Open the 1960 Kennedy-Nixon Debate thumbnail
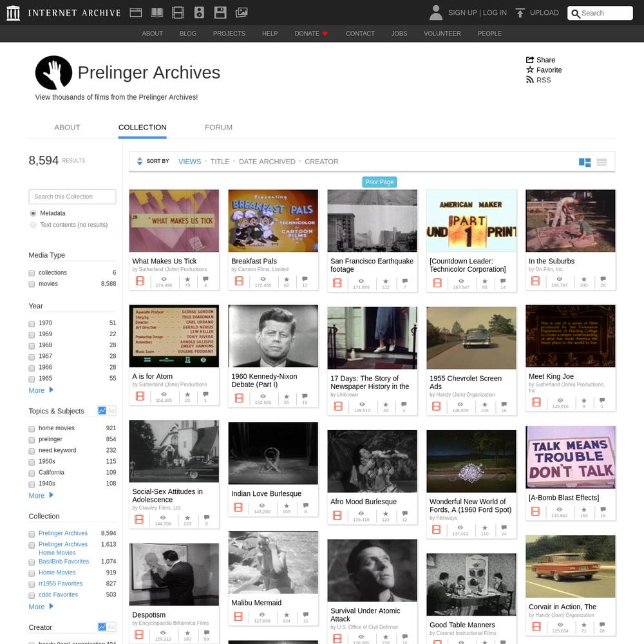 pyautogui.click(x=273, y=336)
